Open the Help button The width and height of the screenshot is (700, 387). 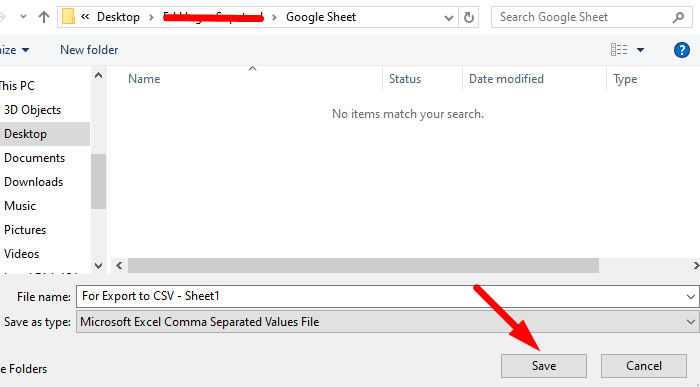pyautogui.click(x=682, y=50)
